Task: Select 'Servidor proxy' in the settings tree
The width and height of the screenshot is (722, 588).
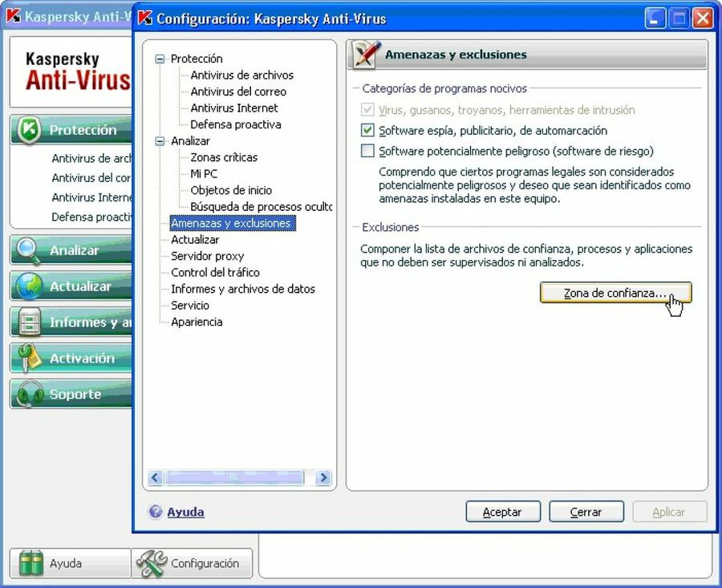Action: 206,256
